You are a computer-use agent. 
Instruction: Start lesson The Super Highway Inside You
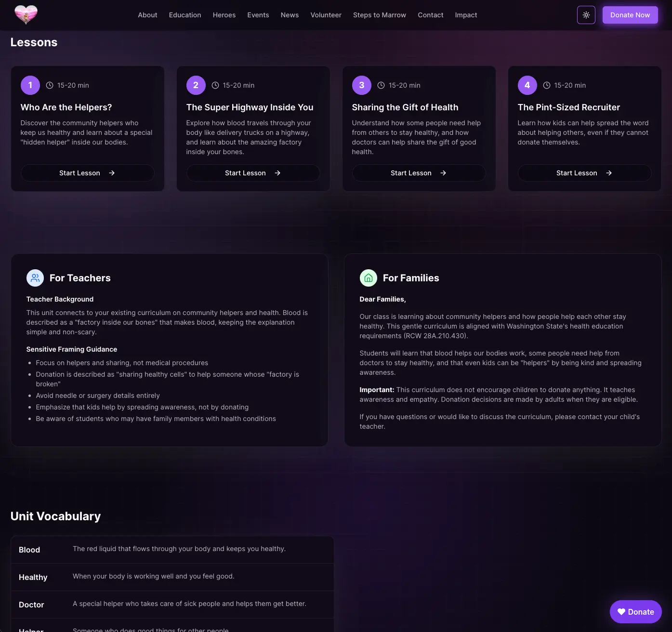click(x=253, y=173)
